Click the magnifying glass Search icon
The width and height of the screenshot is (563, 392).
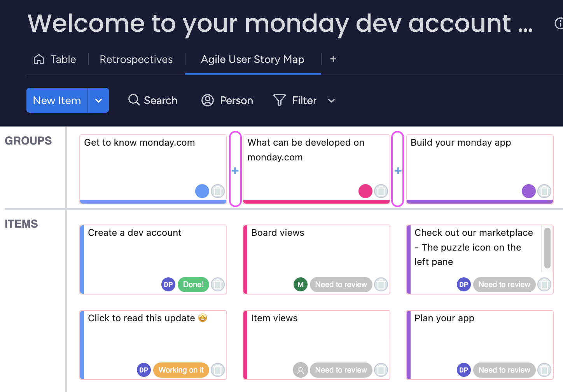(x=134, y=100)
